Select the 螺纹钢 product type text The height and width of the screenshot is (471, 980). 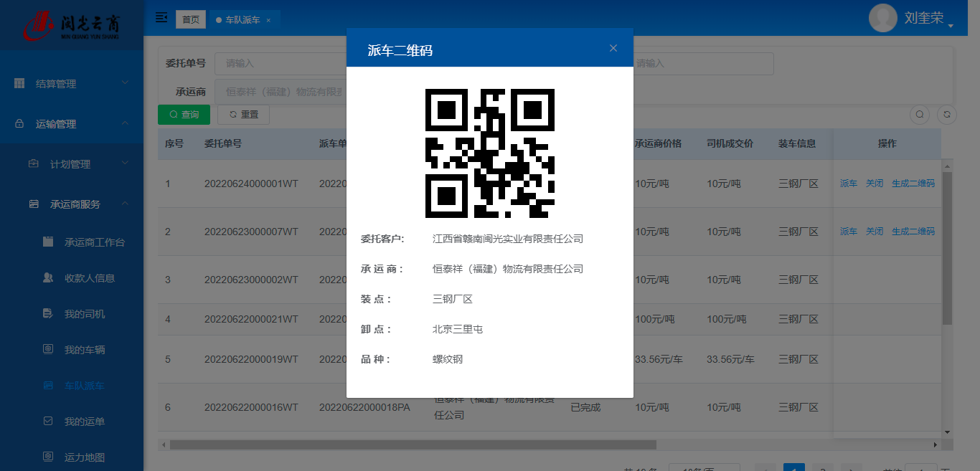pyautogui.click(x=448, y=359)
